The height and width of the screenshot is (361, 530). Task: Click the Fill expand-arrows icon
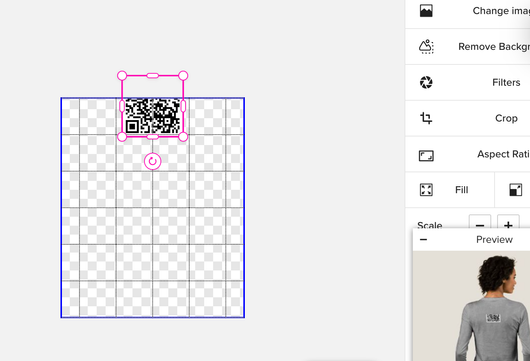click(x=426, y=190)
